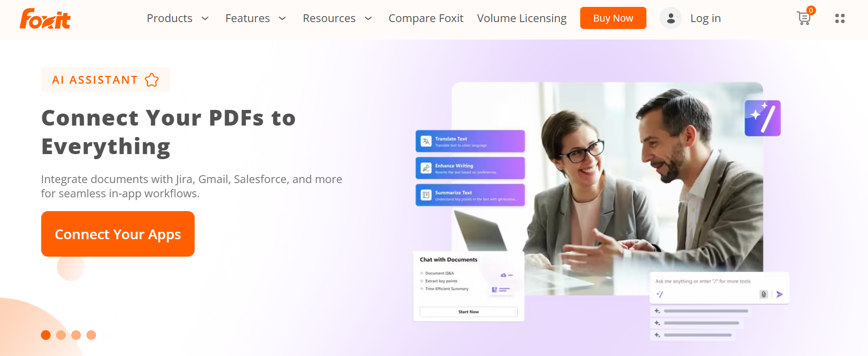Click the user avatar icon
The image size is (868, 356).
671,18
